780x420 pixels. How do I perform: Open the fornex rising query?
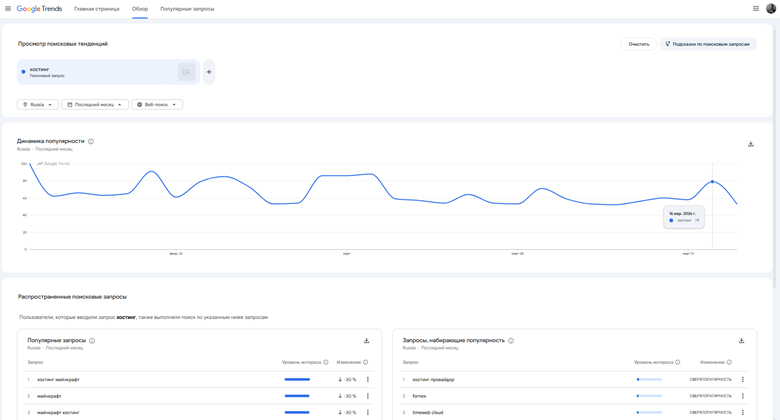[x=419, y=396]
